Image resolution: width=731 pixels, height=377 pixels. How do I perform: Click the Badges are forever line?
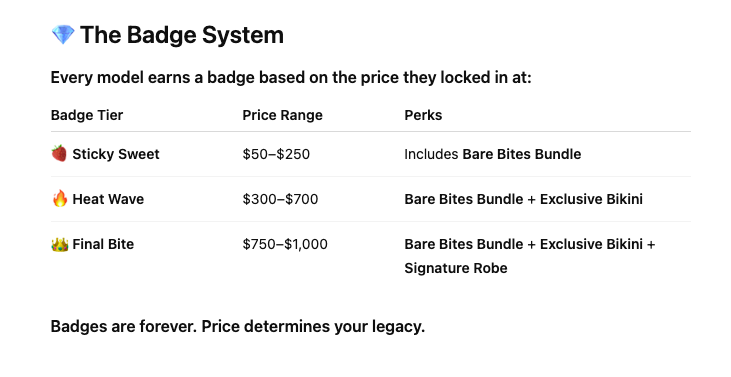pos(238,326)
